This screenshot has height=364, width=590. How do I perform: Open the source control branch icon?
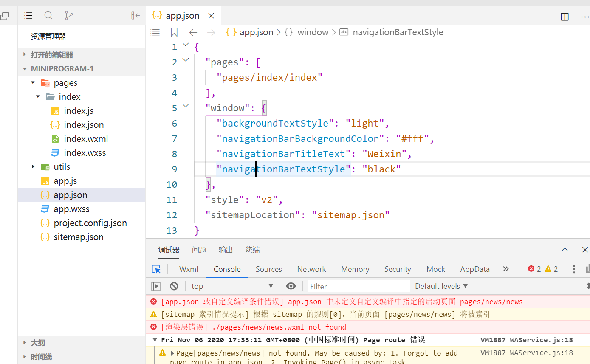tap(68, 16)
